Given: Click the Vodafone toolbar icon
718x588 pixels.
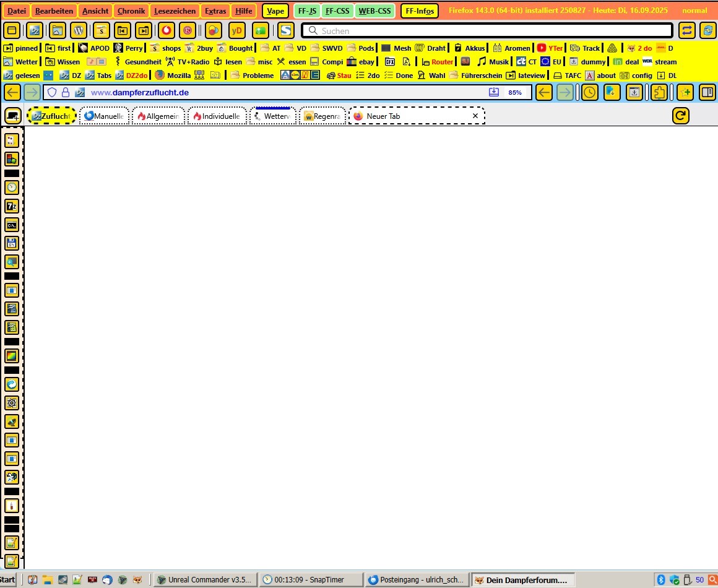Looking at the screenshot, I should tap(167, 31).
